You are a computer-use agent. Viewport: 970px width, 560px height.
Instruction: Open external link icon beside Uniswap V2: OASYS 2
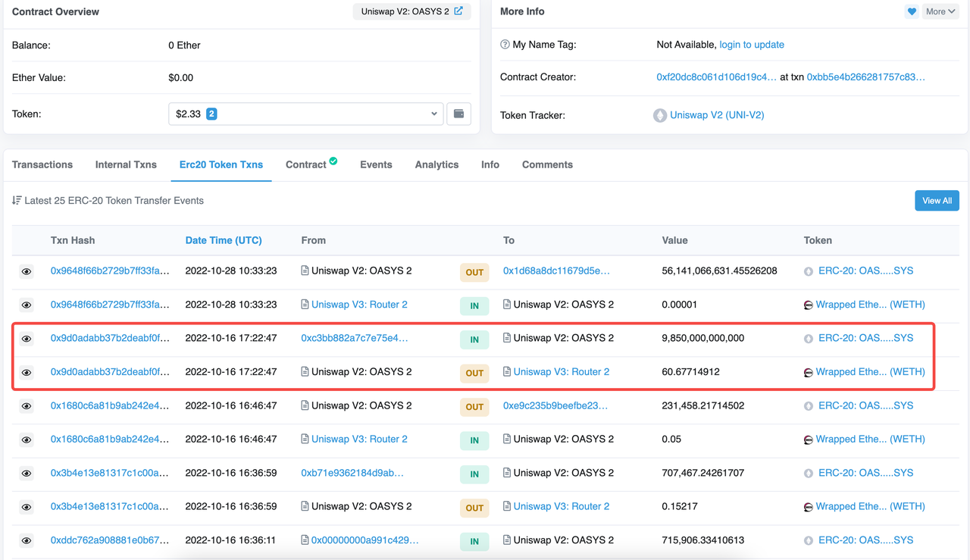coord(458,11)
